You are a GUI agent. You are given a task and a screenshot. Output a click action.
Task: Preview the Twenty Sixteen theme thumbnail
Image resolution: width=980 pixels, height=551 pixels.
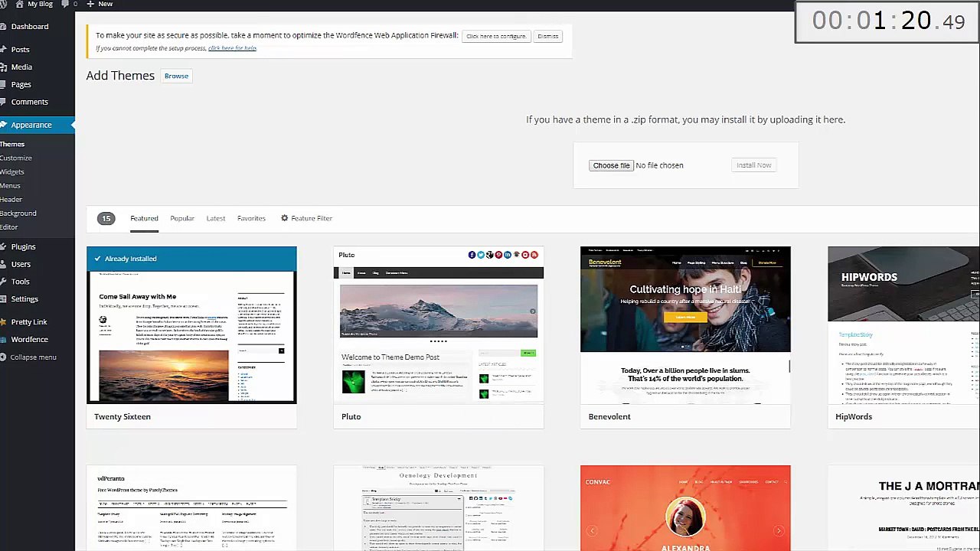point(191,324)
